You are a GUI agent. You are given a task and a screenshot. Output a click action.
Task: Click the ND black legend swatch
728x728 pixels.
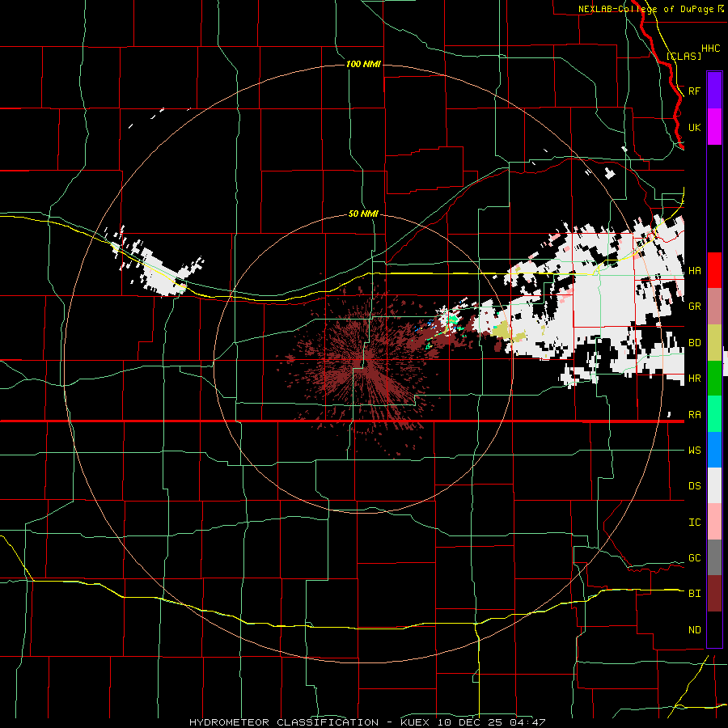(x=714, y=629)
